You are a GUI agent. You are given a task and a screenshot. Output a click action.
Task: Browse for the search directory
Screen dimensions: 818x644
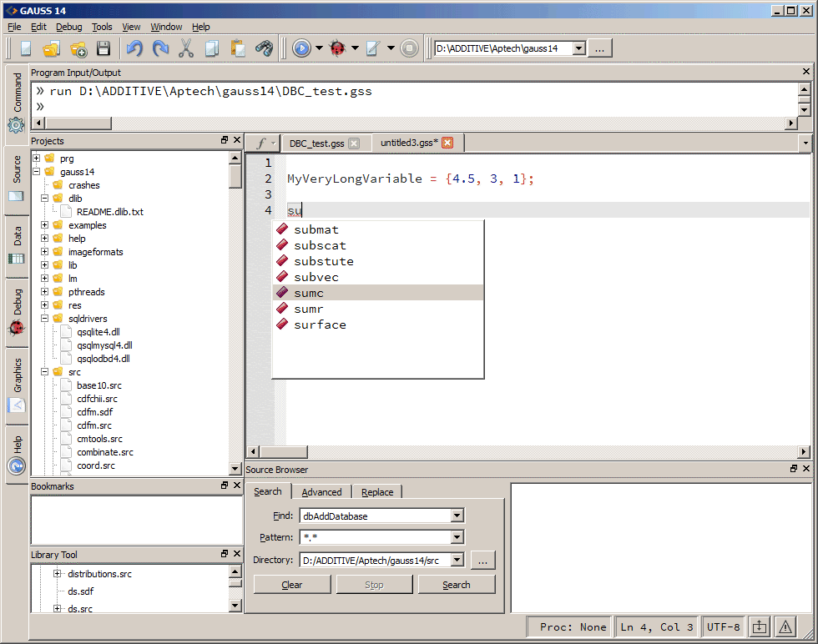(x=482, y=561)
